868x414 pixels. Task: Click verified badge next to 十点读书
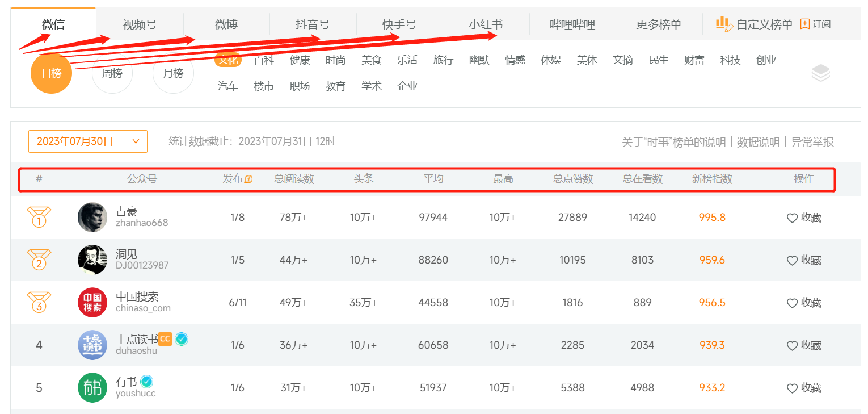pos(182,339)
